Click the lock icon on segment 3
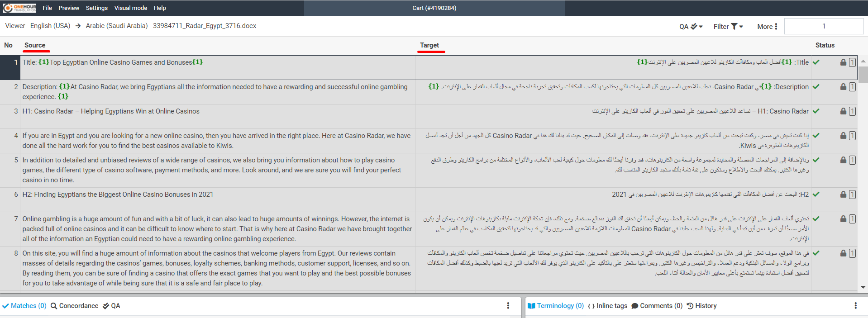 tap(843, 111)
